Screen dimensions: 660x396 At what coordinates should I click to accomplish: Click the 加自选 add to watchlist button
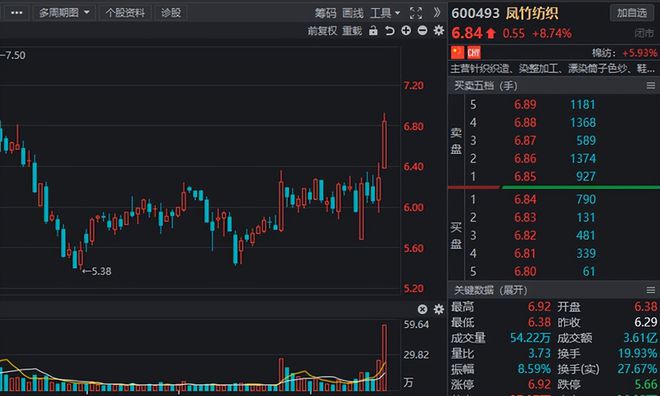point(632,13)
